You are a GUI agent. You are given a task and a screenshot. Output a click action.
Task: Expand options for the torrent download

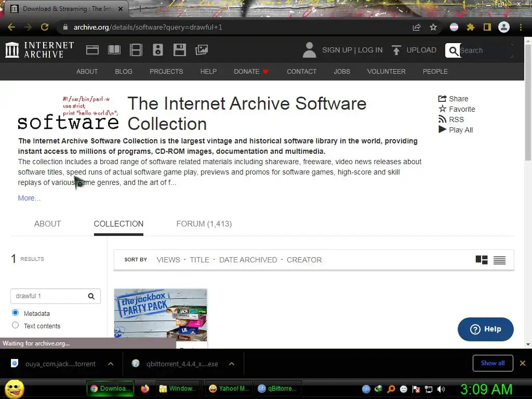tap(111, 364)
